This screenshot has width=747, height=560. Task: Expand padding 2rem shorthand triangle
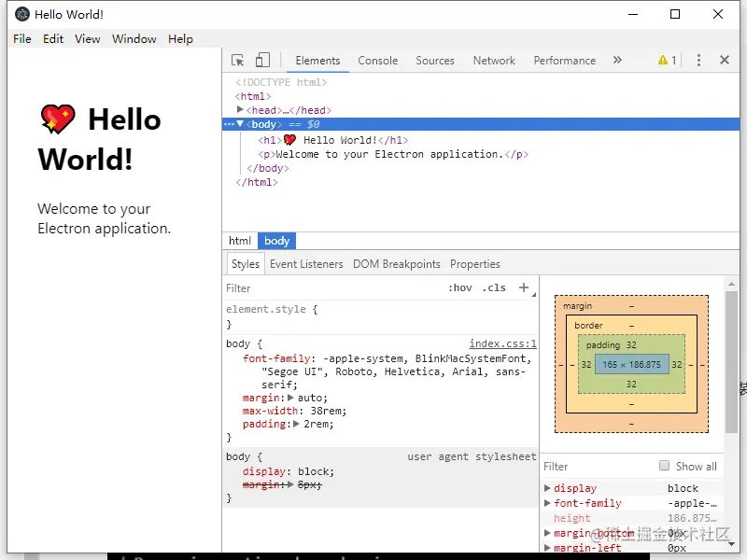tap(296, 424)
